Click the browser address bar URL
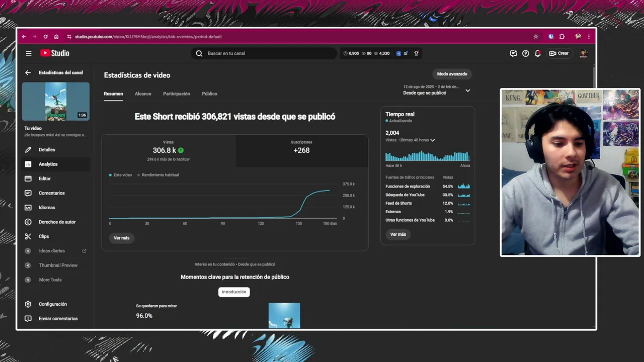Screen dimensions: 644x362 148,37
